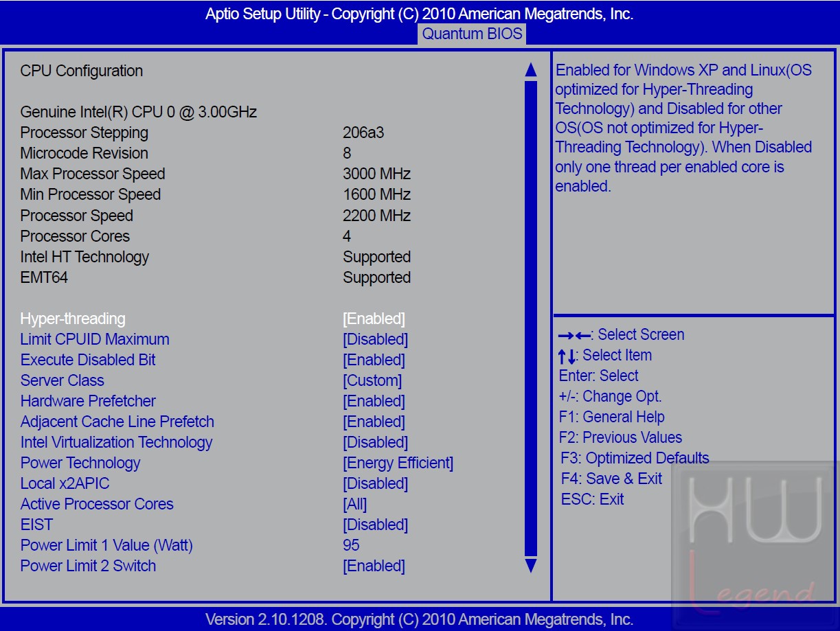Click the EMT64 label

click(x=44, y=277)
